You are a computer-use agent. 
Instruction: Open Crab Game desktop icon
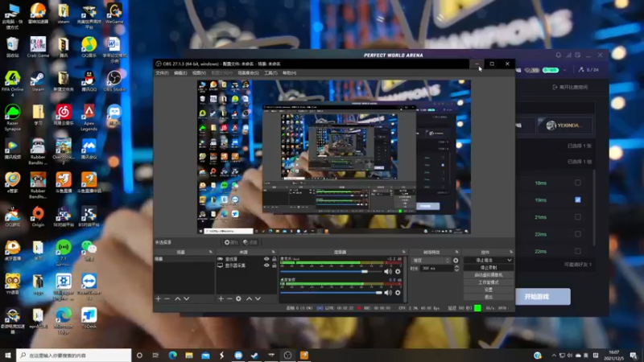pos(38,47)
